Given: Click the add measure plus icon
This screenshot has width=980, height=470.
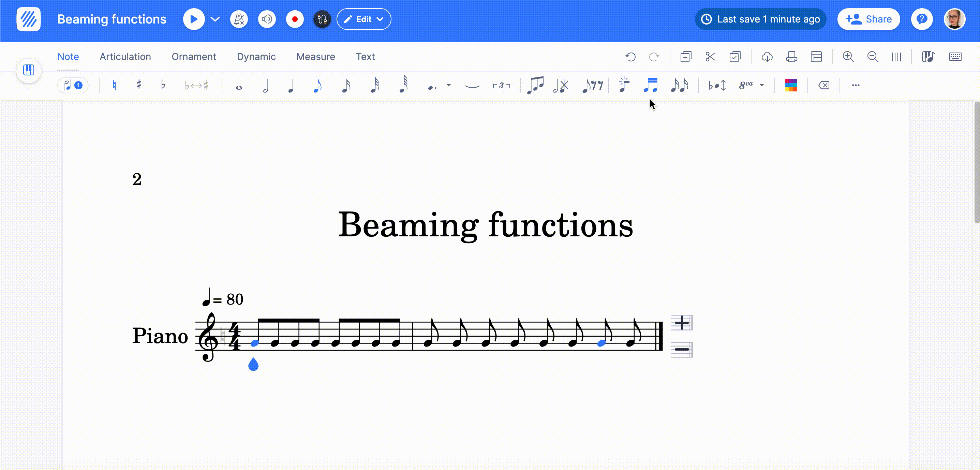Looking at the screenshot, I should click(x=682, y=323).
